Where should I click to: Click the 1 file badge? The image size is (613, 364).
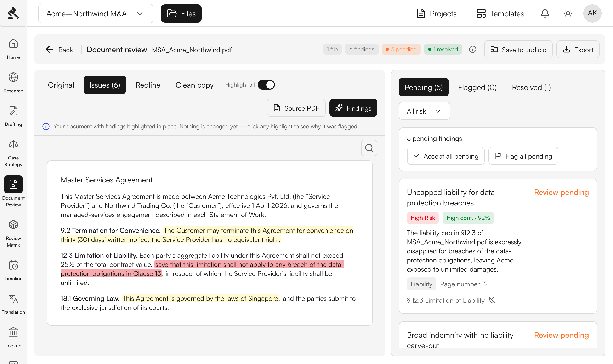[x=332, y=49]
